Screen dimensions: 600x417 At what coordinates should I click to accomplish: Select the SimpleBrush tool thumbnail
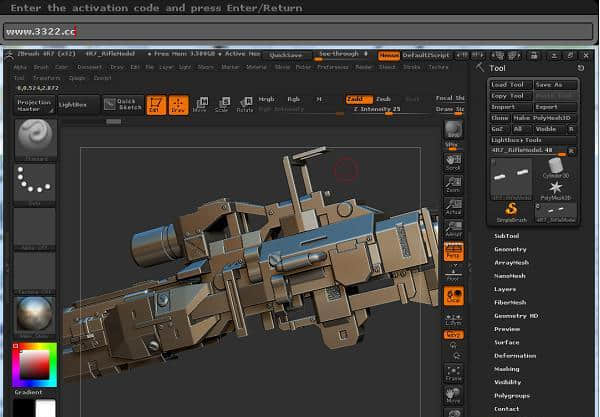tap(510, 208)
